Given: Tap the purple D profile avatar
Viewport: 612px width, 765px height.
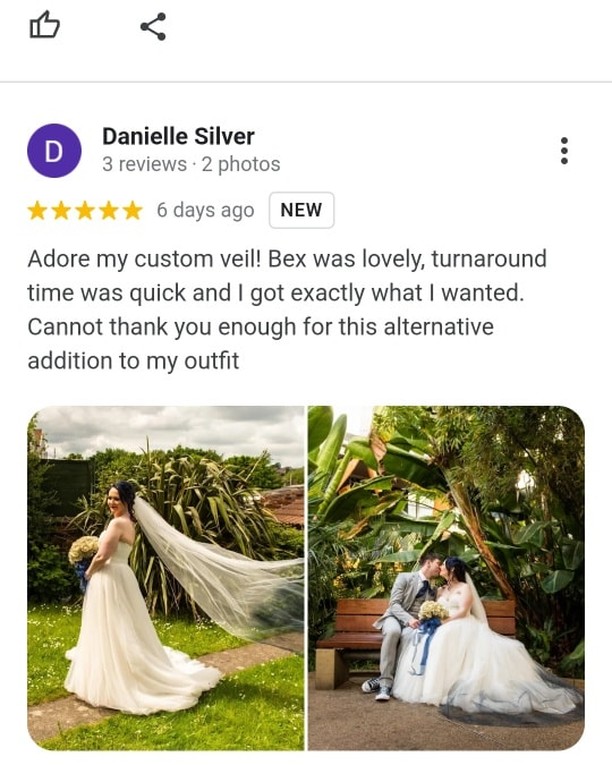Looking at the screenshot, I should click(x=54, y=151).
